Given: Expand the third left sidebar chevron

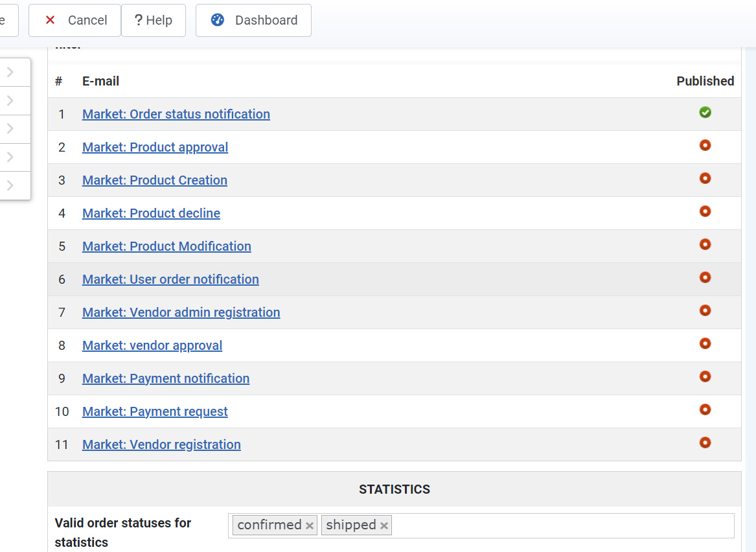Looking at the screenshot, I should 10,129.
